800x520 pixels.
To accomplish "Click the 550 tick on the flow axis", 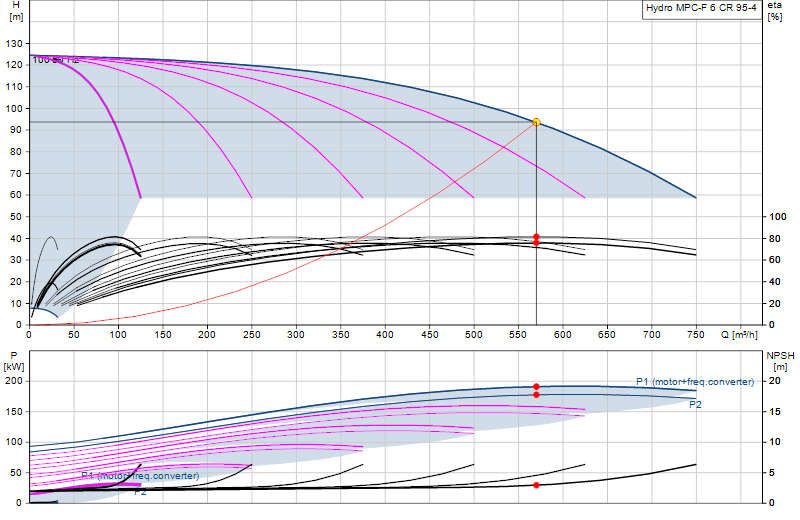I will tap(518, 335).
